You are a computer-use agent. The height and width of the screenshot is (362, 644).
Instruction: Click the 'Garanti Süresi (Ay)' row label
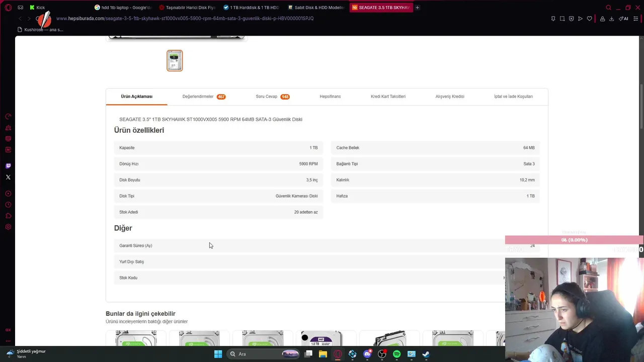[x=136, y=246]
